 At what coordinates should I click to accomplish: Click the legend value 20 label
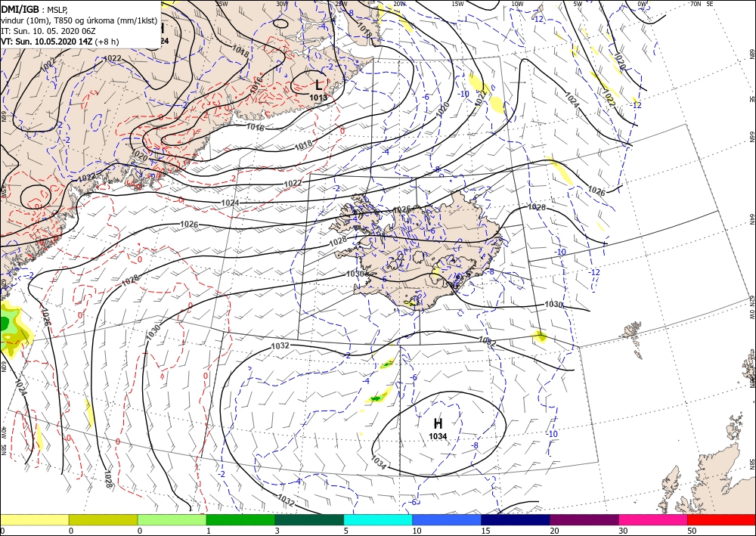553,531
